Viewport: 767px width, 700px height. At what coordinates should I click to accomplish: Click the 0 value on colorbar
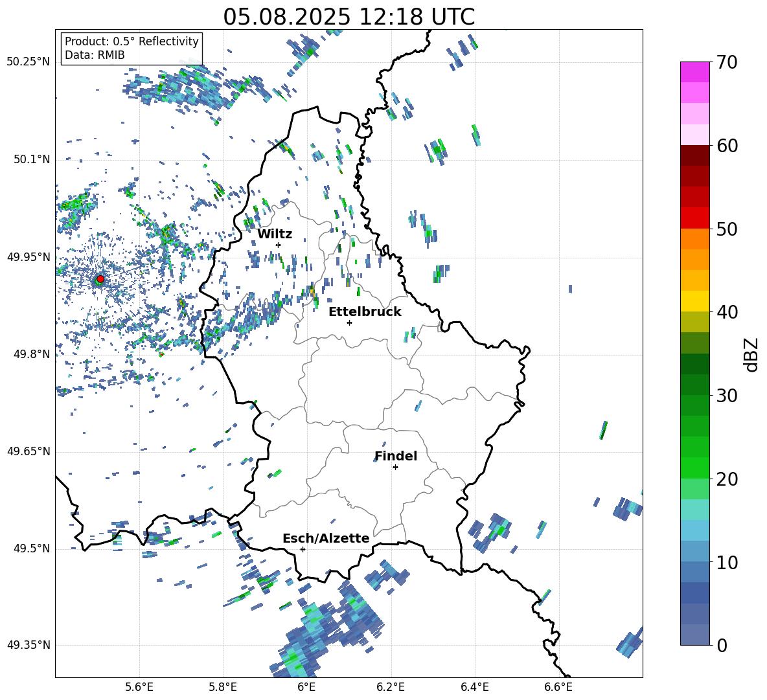click(x=722, y=645)
